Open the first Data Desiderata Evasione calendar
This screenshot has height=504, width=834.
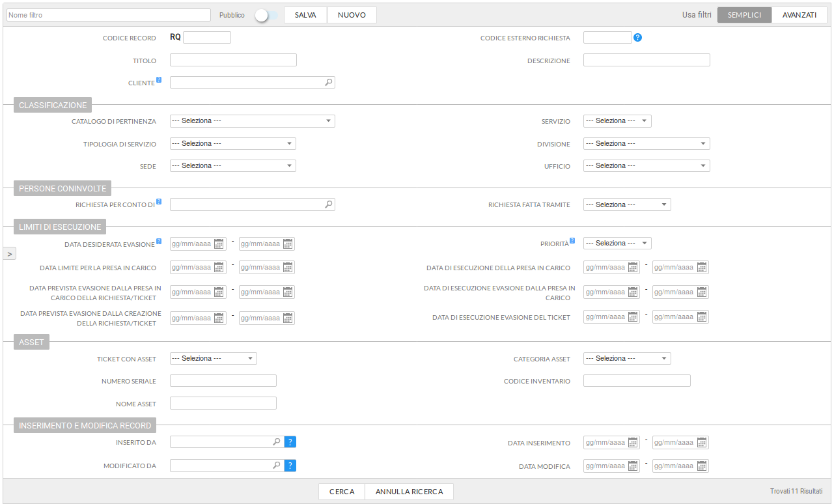[x=219, y=244]
